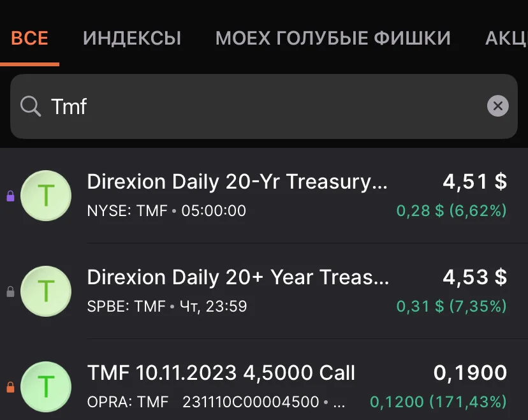The width and height of the screenshot is (528, 420).
Task: Select the 0,1200 (171,43%) change value
Action: click(x=438, y=402)
